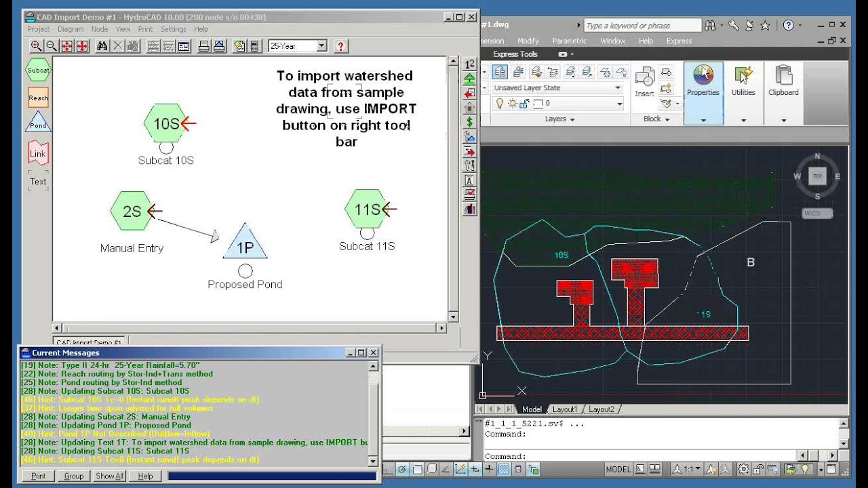Open the 25-Year rainfall event dropdown
Image resolution: width=868 pixels, height=488 pixels.
coord(322,46)
